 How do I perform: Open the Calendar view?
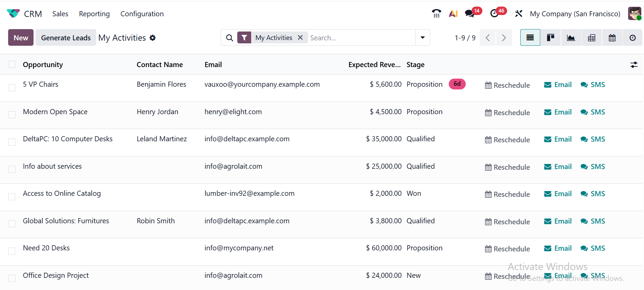pyautogui.click(x=612, y=38)
